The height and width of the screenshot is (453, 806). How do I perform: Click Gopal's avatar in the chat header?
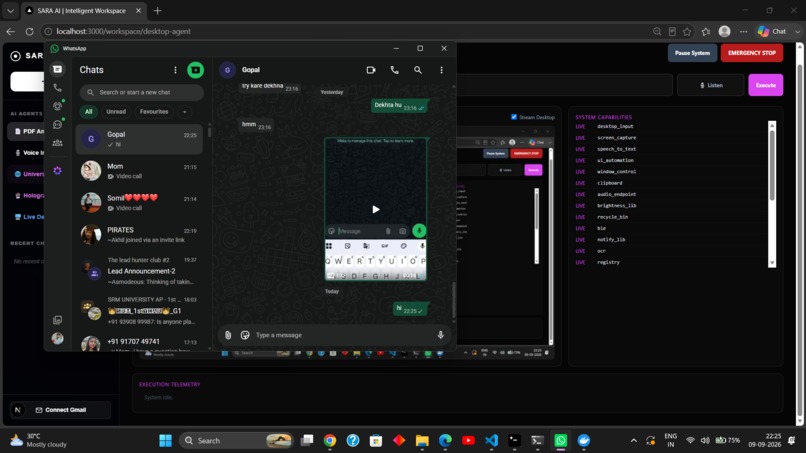[227, 70]
